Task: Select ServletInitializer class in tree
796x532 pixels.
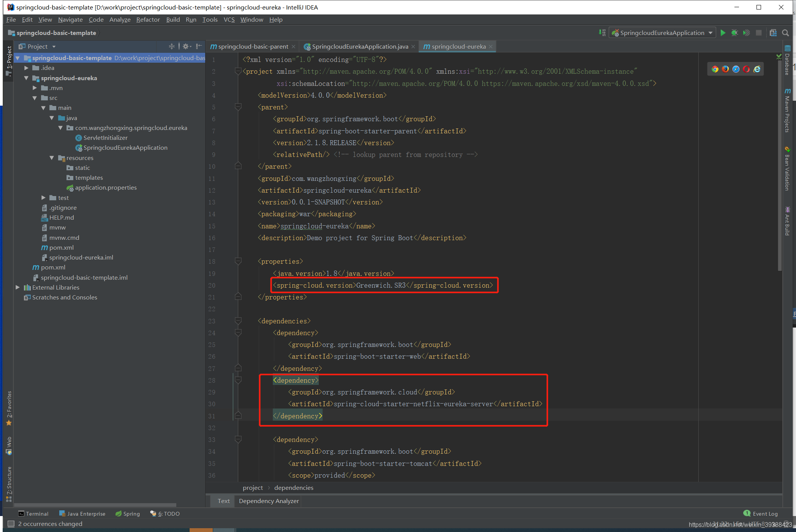Action: (x=105, y=138)
